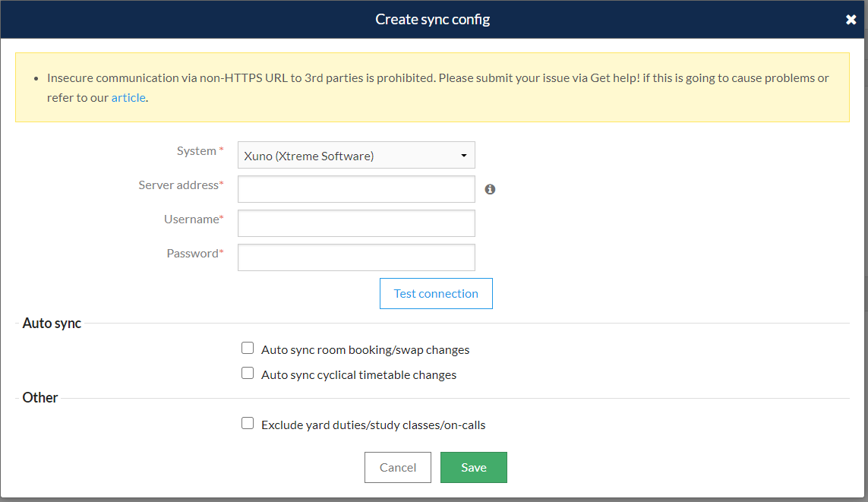Click the Auto sync section heading
The image size is (868, 502).
[52, 324]
